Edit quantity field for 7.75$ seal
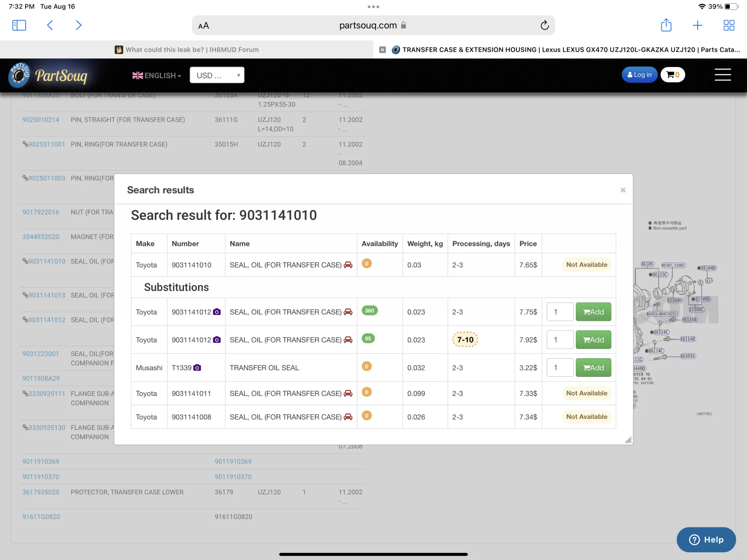The image size is (747, 560). coord(560,312)
